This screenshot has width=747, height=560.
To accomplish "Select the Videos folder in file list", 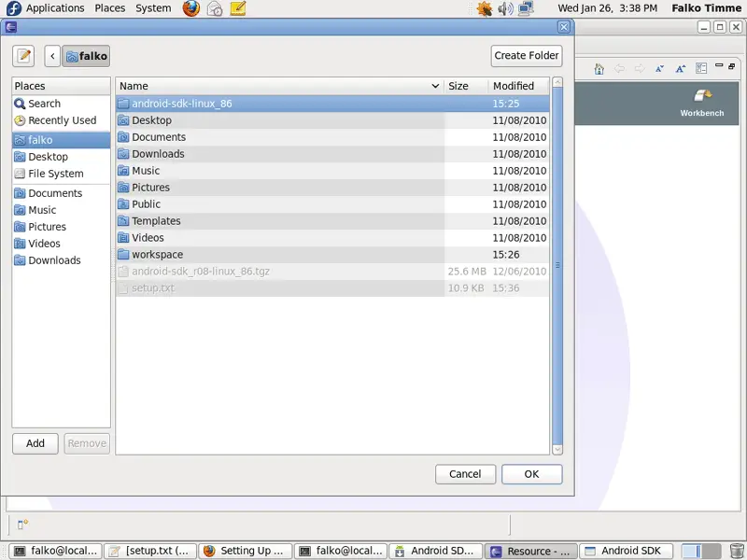I will (x=332, y=238).
